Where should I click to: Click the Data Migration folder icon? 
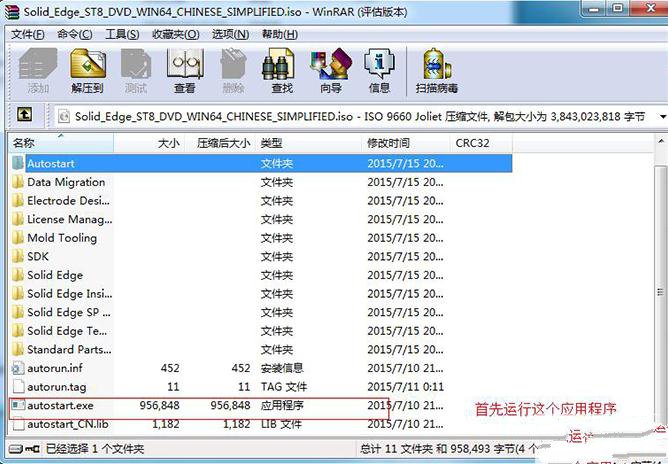(x=18, y=182)
